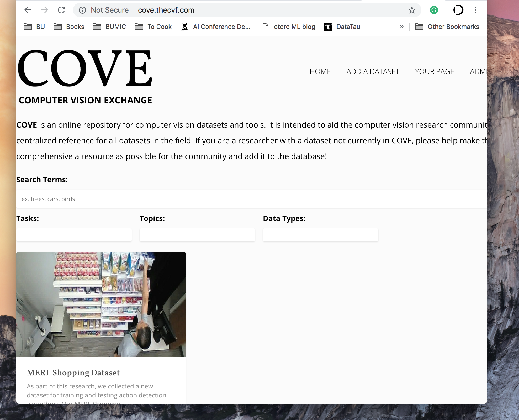519x420 pixels.
Task: Open the DataTau bookmark
Action: [342, 27]
